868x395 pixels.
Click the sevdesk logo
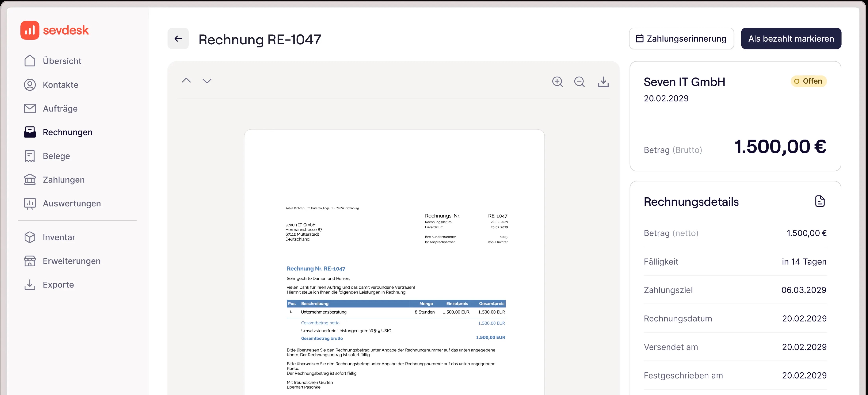55,30
